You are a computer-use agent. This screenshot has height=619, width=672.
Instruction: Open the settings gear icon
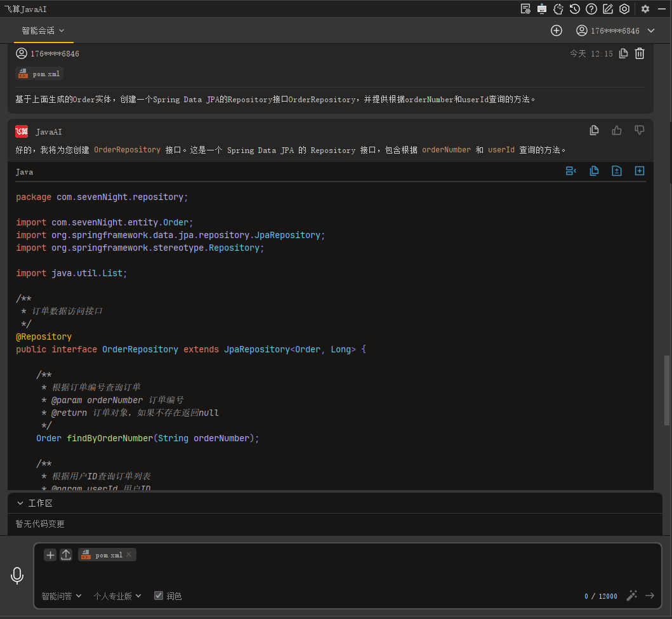pyautogui.click(x=645, y=9)
